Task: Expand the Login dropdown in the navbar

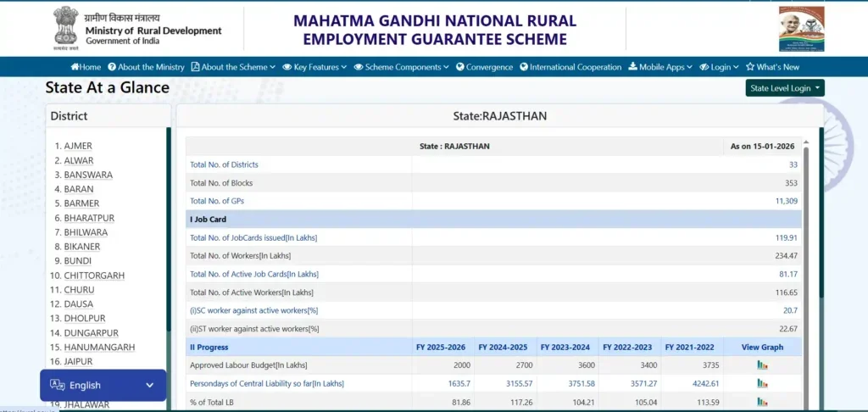Action: click(719, 67)
